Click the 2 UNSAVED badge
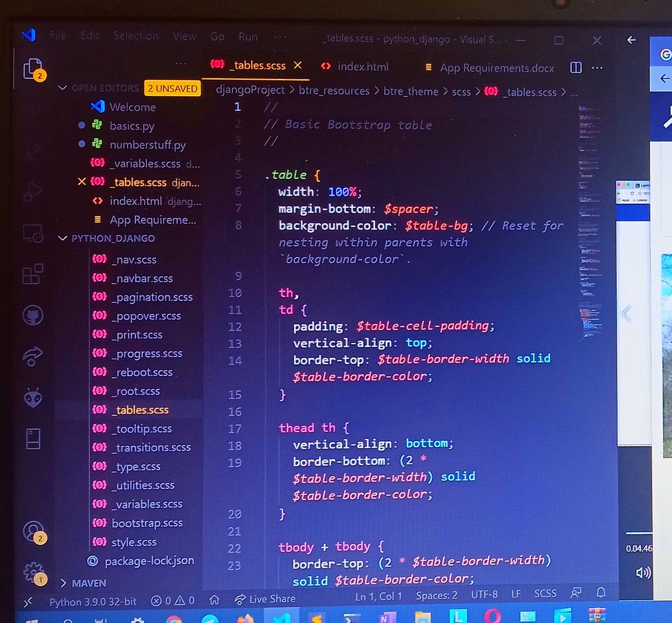The image size is (672, 623). 172,88
